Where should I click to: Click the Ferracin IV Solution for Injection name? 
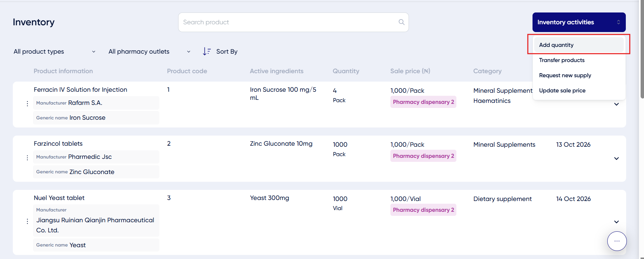tap(80, 90)
